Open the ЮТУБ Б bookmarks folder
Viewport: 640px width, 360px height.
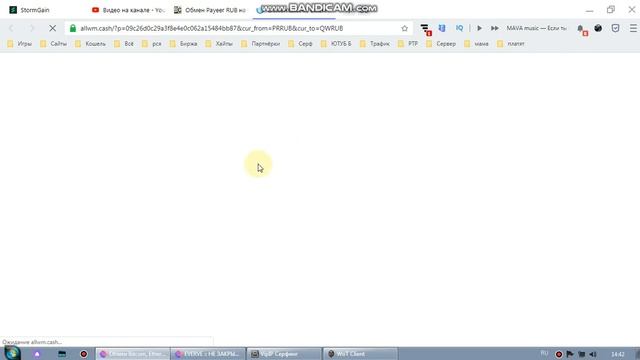336,44
